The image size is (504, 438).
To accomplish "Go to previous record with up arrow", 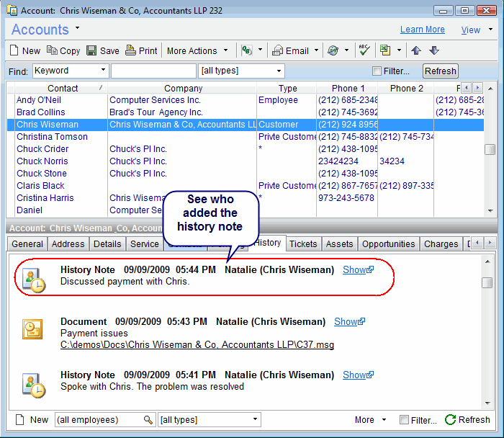I will coord(417,51).
